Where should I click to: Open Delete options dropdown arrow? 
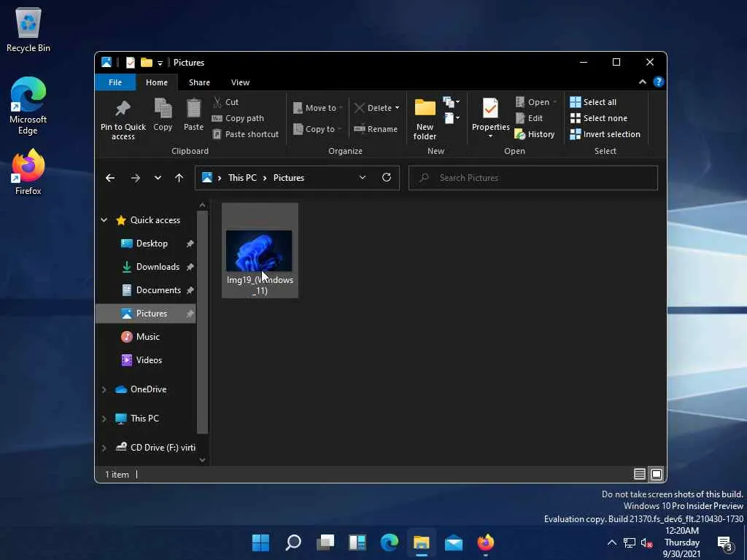coord(397,108)
